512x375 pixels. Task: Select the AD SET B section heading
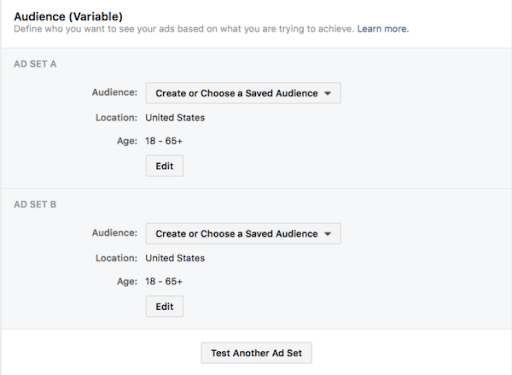(x=35, y=204)
